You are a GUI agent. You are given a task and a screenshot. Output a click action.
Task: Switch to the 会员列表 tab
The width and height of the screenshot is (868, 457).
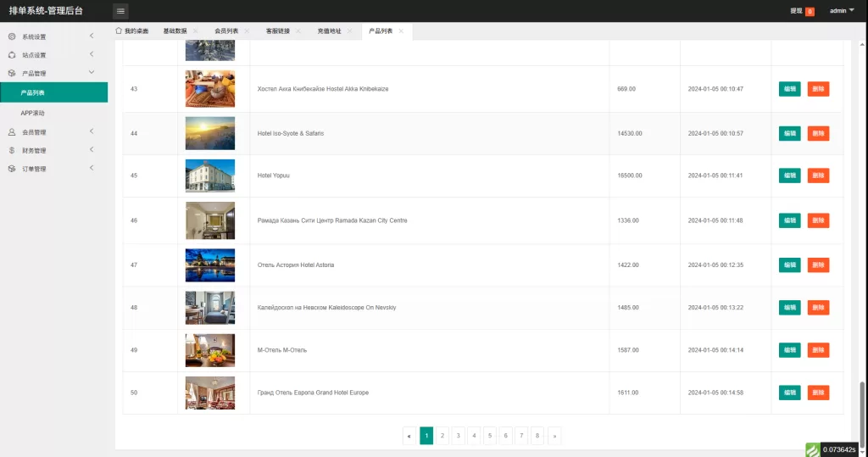(x=226, y=31)
